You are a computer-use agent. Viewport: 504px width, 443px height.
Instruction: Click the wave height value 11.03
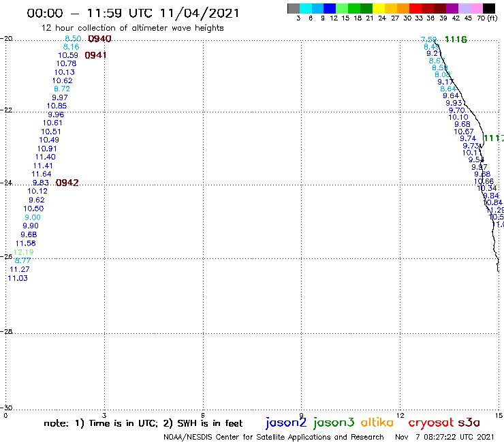(18, 278)
